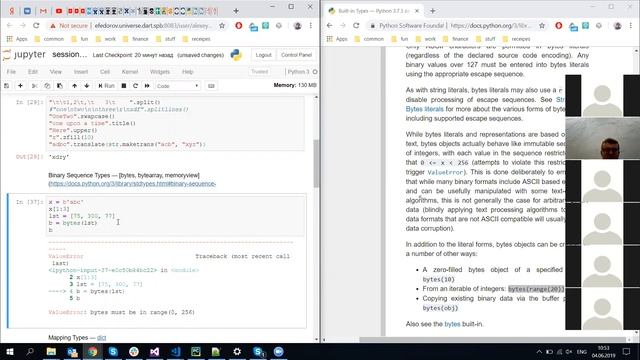Bookmark the Jupyter page with the star

click(222, 26)
